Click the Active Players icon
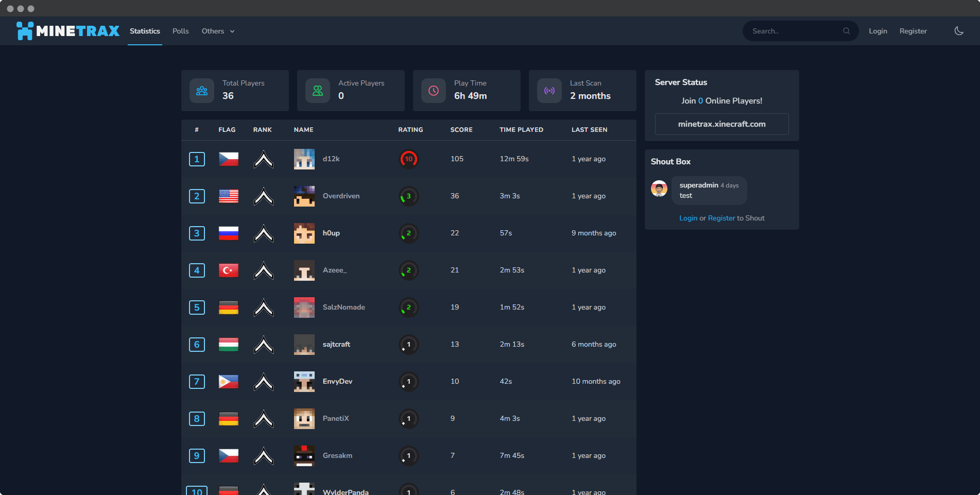 pyautogui.click(x=318, y=91)
